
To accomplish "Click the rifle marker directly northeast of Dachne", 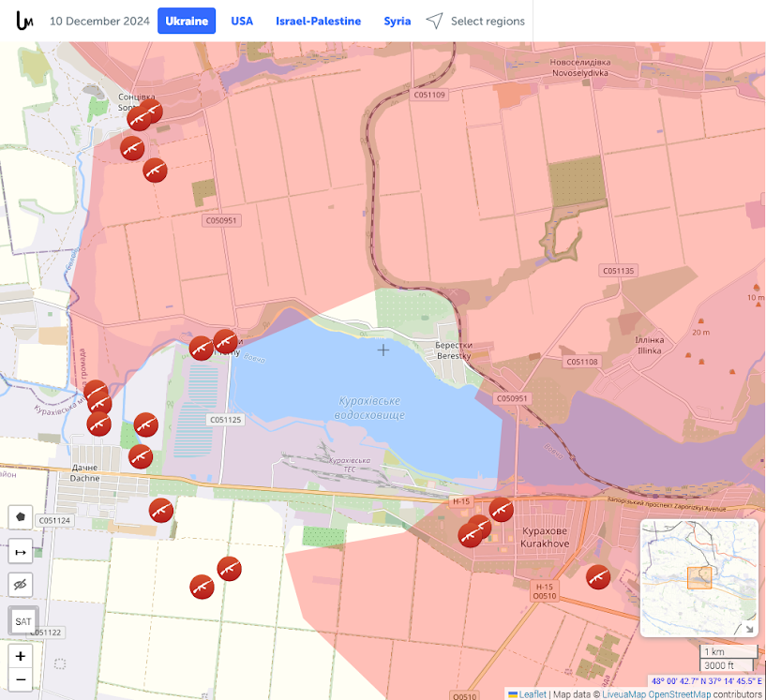I will (141, 456).
